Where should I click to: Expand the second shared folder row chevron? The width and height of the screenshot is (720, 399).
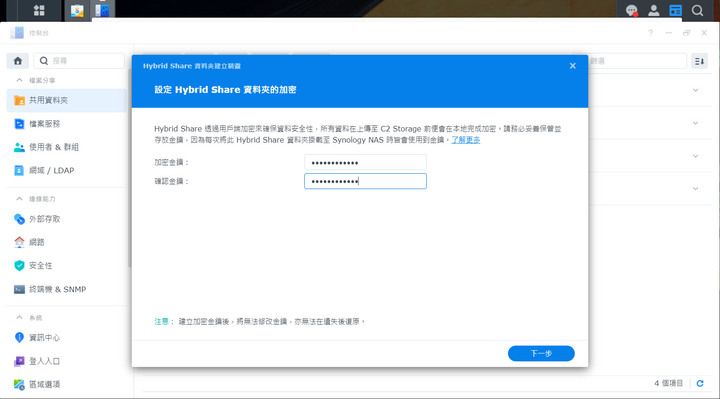(696, 123)
